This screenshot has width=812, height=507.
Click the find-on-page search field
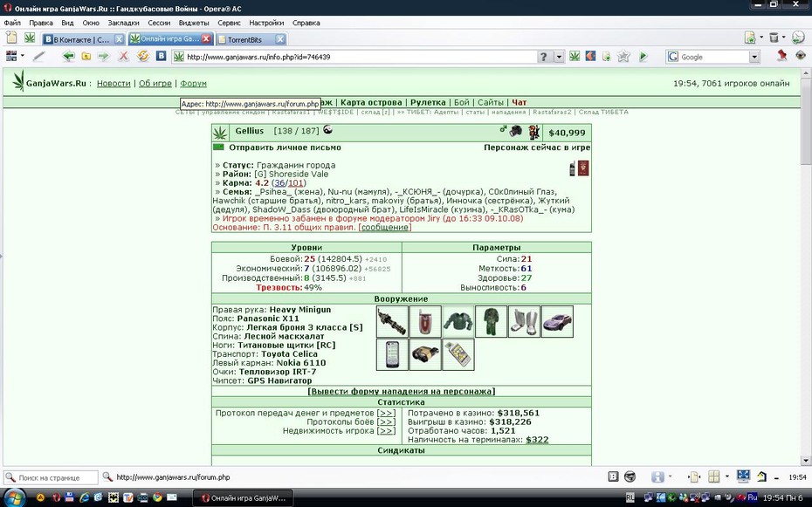[57, 477]
